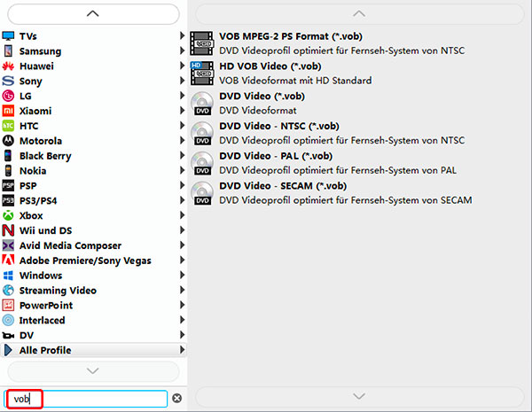Click the Motorola logo icon
The height and width of the screenshot is (412, 532).
pyautogui.click(x=8, y=140)
